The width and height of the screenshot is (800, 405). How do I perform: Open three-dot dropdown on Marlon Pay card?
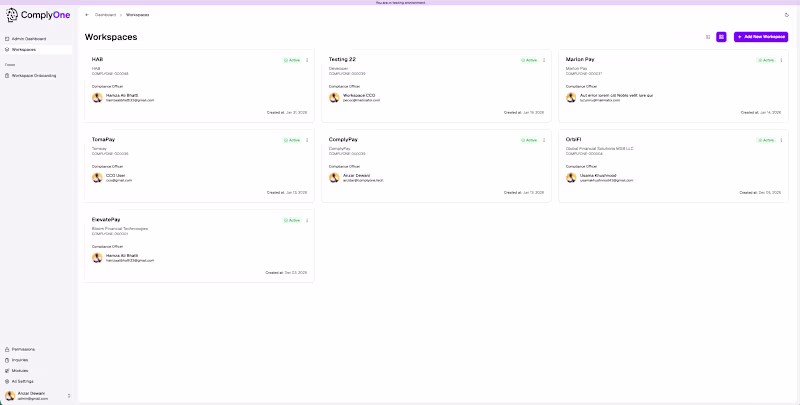tap(781, 60)
